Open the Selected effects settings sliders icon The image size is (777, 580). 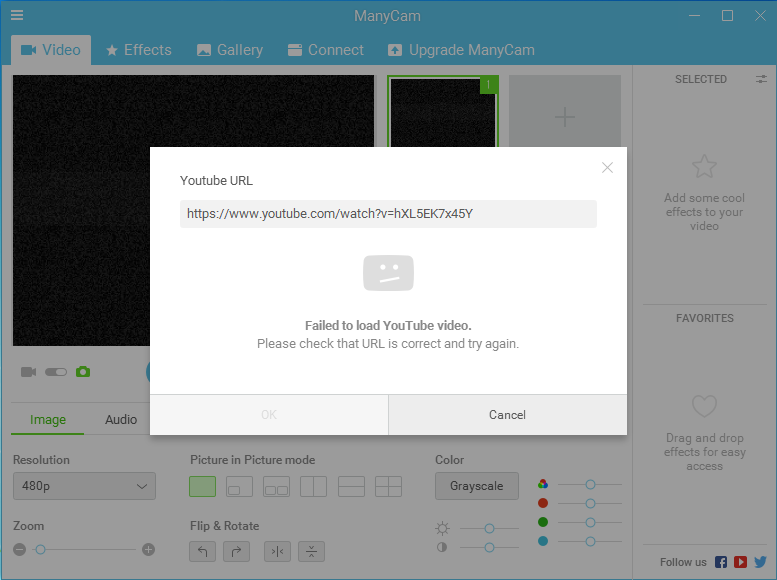pos(761,79)
